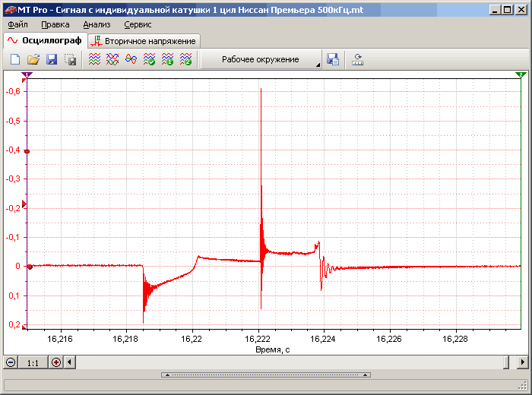
Task: Click the save workspace icon
Action: 333,59
